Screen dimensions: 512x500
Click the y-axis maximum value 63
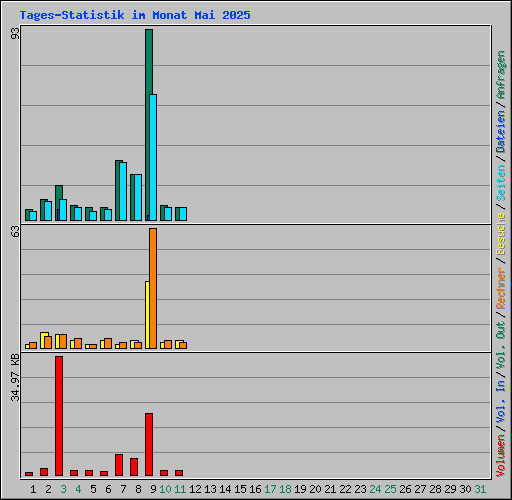point(15,231)
